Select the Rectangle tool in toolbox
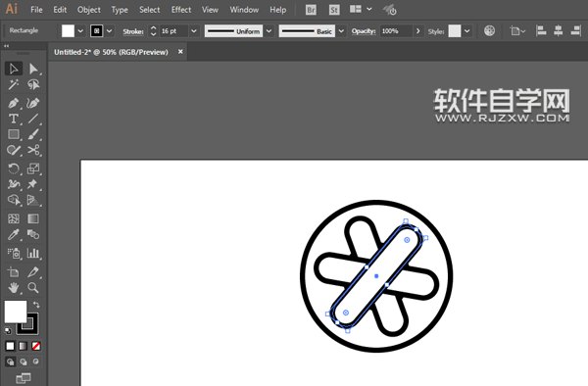The width and height of the screenshot is (588, 386). click(x=14, y=134)
